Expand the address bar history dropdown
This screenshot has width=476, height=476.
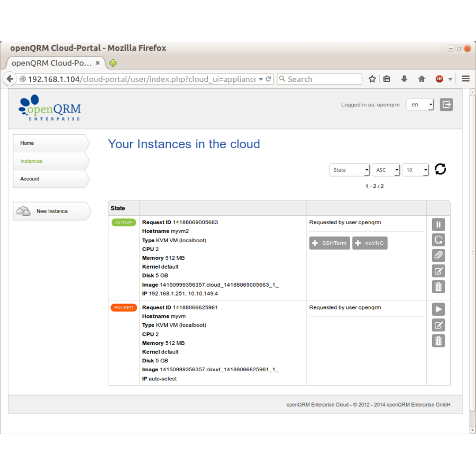[x=261, y=79]
